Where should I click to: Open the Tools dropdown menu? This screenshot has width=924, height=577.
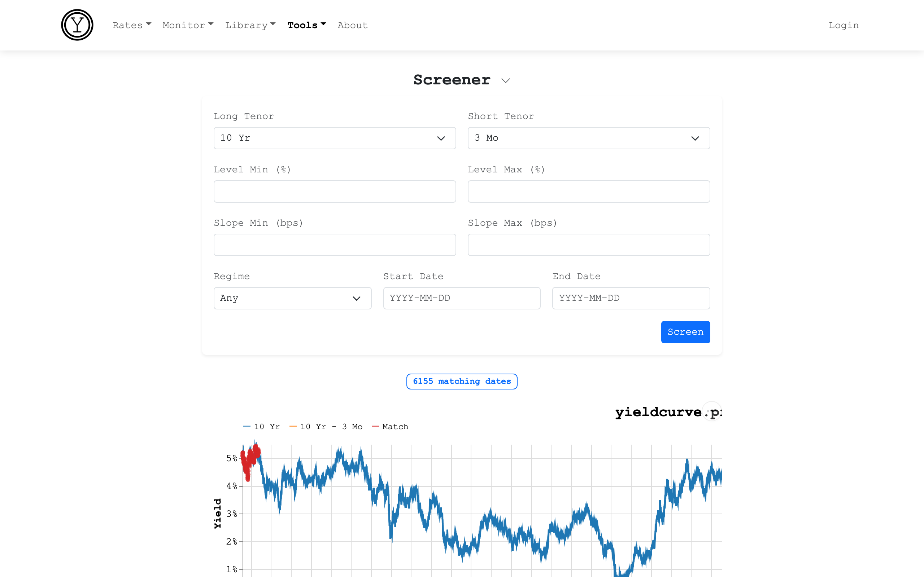306,25
